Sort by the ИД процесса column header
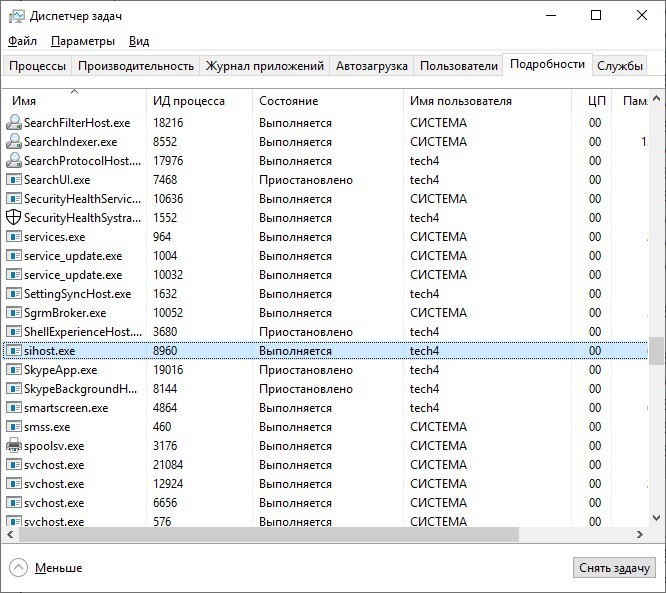666x593 pixels. 199,101
